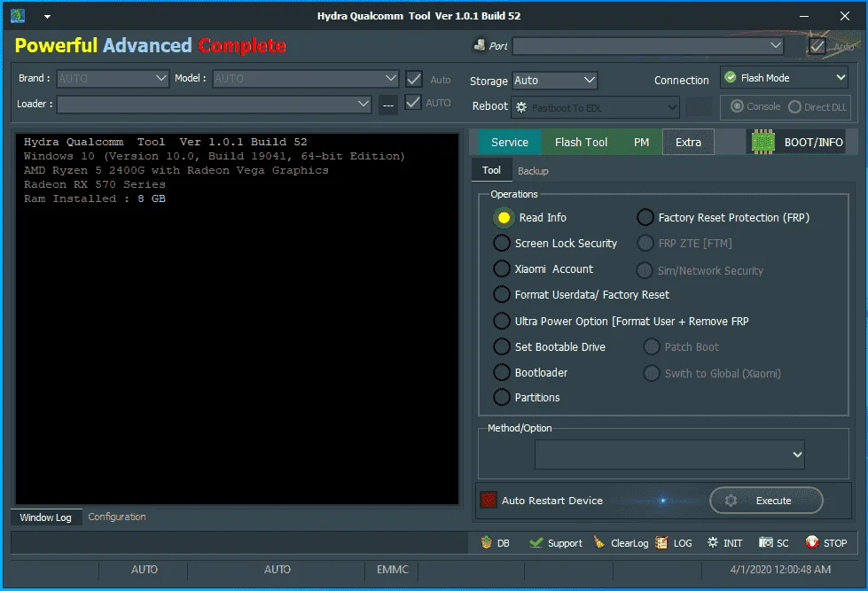
Task: Open the Model dropdown
Action: click(x=306, y=78)
